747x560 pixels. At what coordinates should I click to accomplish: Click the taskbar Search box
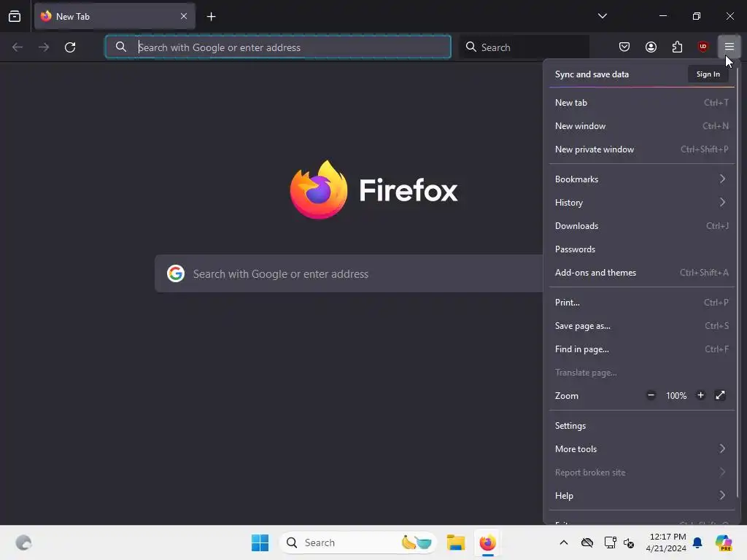(x=358, y=542)
